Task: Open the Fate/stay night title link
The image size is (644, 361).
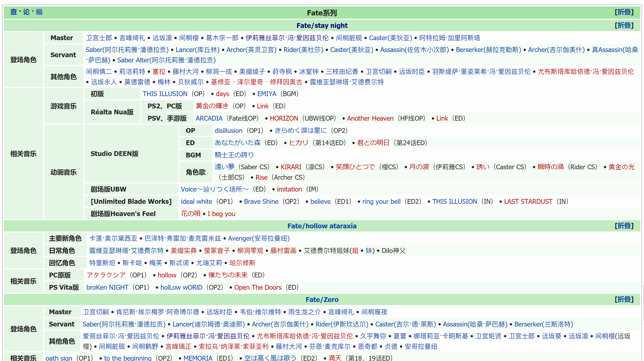Action: [x=322, y=26]
